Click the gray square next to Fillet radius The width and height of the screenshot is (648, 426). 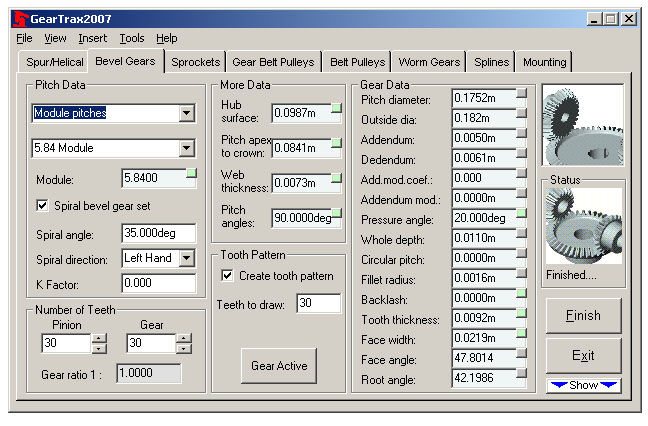pyautogui.click(x=522, y=273)
